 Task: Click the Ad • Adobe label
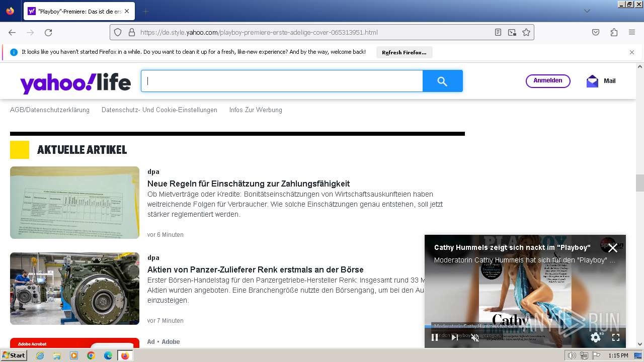[164, 342]
